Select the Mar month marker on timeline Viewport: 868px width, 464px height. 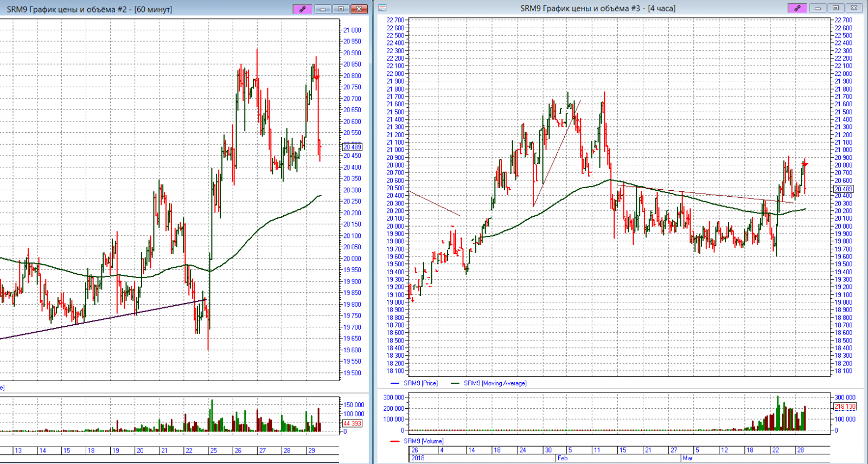687,458
